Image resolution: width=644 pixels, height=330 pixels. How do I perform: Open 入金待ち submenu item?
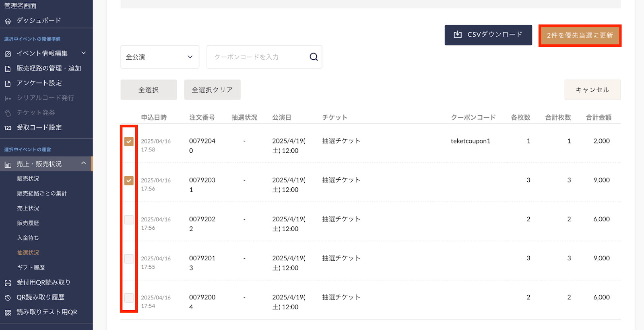[x=28, y=238]
